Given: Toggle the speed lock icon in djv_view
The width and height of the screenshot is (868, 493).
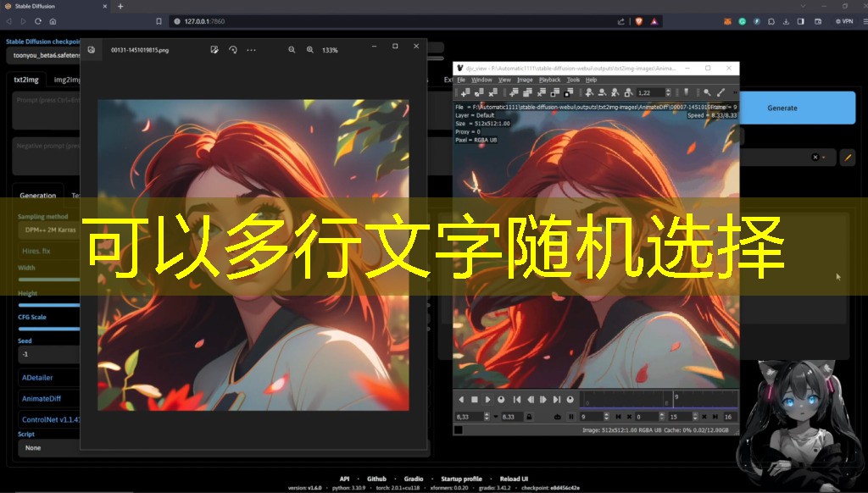Looking at the screenshot, I should pos(529,417).
